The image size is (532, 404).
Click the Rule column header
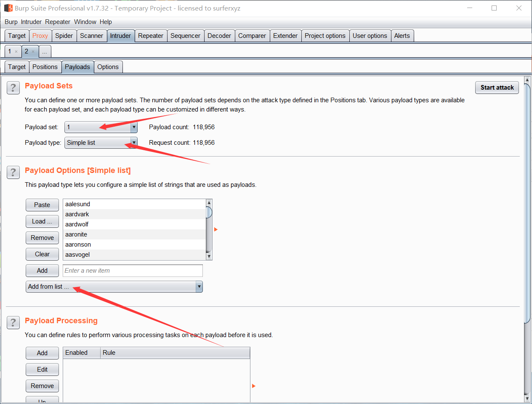click(x=175, y=353)
